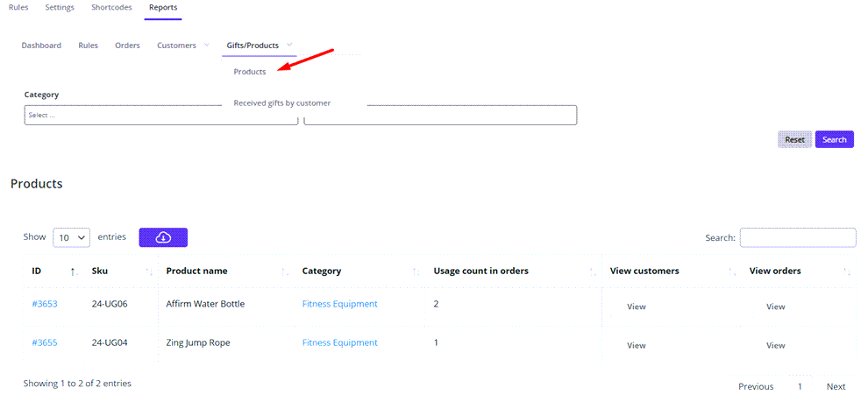Choose Products from the Gifts/Products submenu
The width and height of the screenshot is (868, 409).
pyautogui.click(x=250, y=72)
